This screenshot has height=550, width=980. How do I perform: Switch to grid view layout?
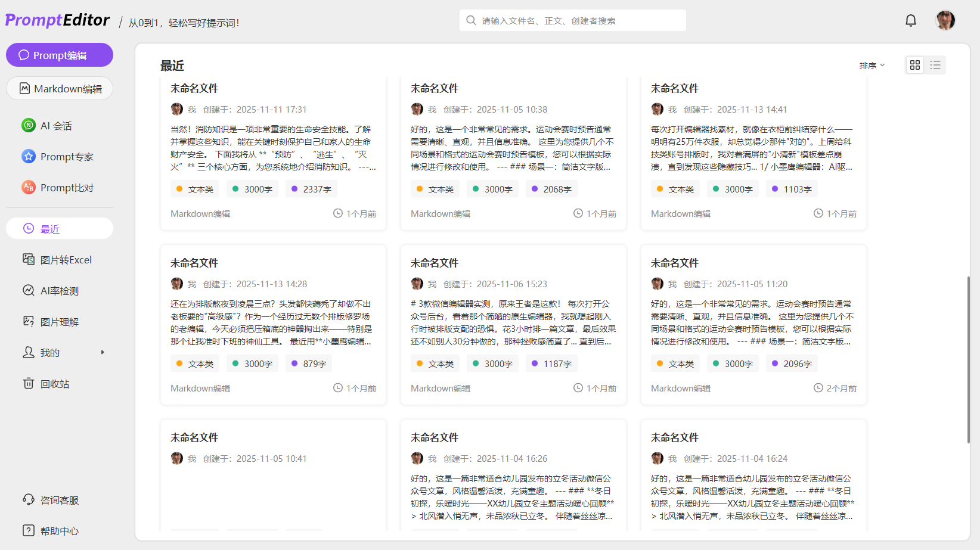(915, 65)
